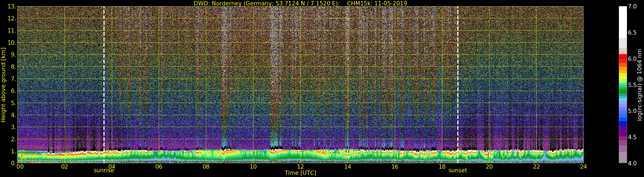
Task: Pick the red band on the colorbar near 6.0
Action: (x=623, y=57)
